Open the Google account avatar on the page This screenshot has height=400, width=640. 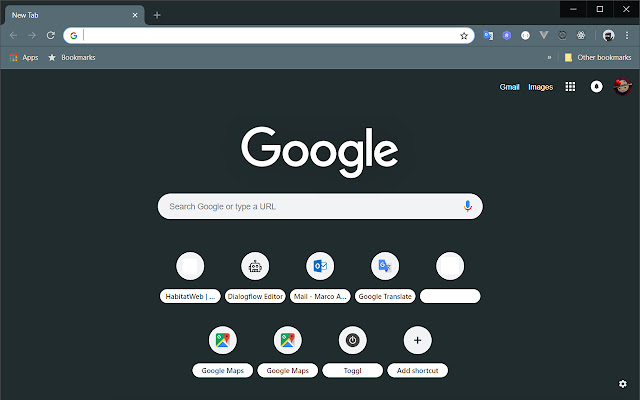[622, 87]
